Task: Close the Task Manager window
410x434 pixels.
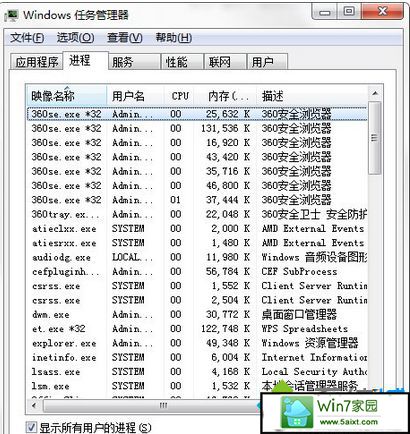Action: [x=382, y=12]
